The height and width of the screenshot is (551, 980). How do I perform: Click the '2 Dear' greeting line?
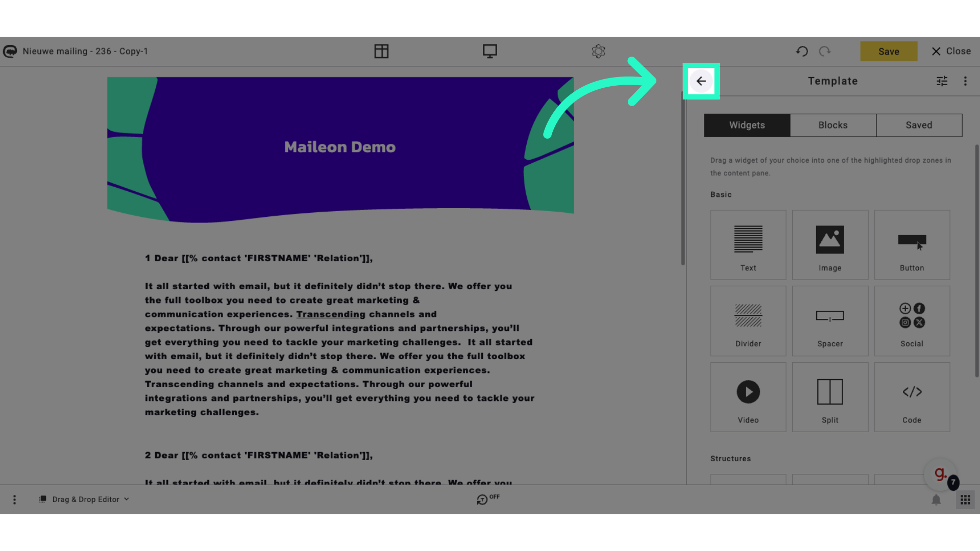[x=259, y=455]
